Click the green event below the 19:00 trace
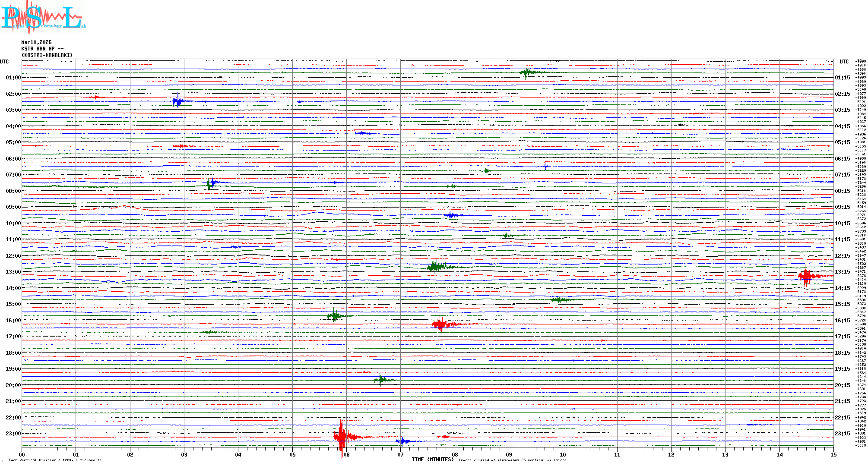The image size is (868, 466). coord(380,380)
